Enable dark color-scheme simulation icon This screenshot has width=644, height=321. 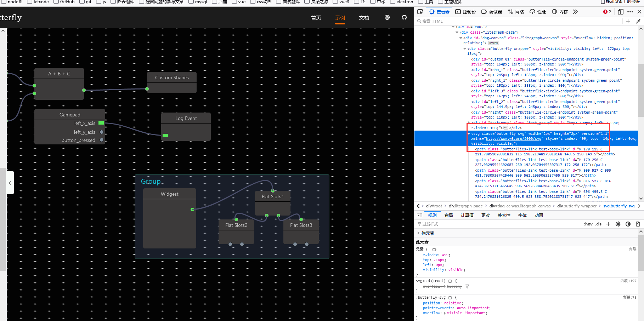[628, 224]
